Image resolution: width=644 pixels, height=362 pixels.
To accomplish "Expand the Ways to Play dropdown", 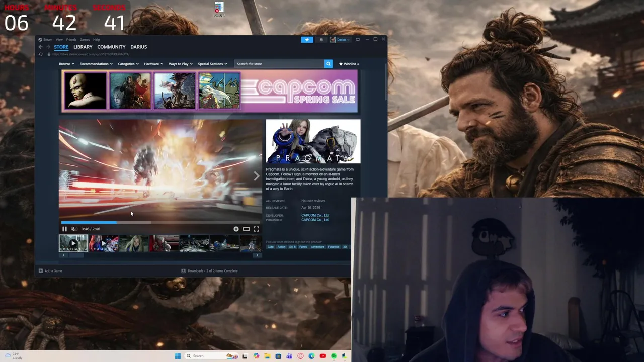I will coord(181,64).
